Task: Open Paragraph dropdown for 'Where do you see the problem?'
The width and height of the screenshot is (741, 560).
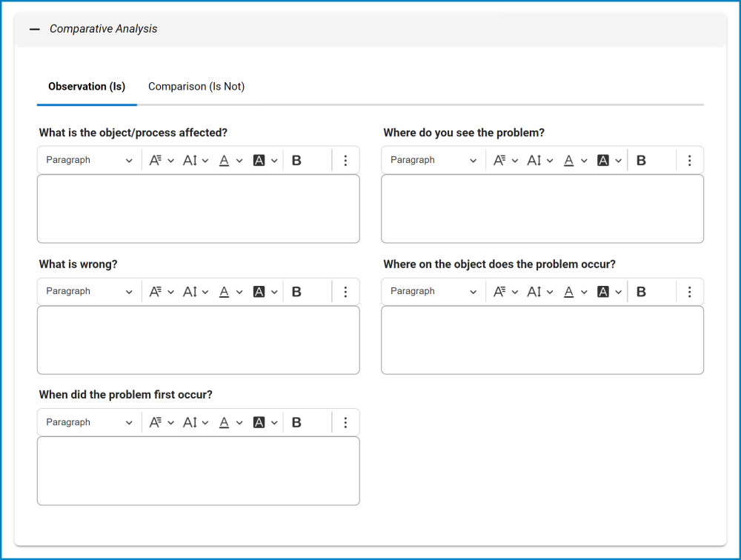Action: [x=433, y=161]
